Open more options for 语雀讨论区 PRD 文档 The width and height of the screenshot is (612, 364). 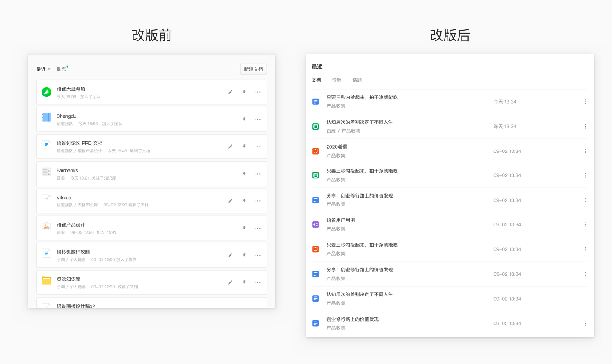258,147
